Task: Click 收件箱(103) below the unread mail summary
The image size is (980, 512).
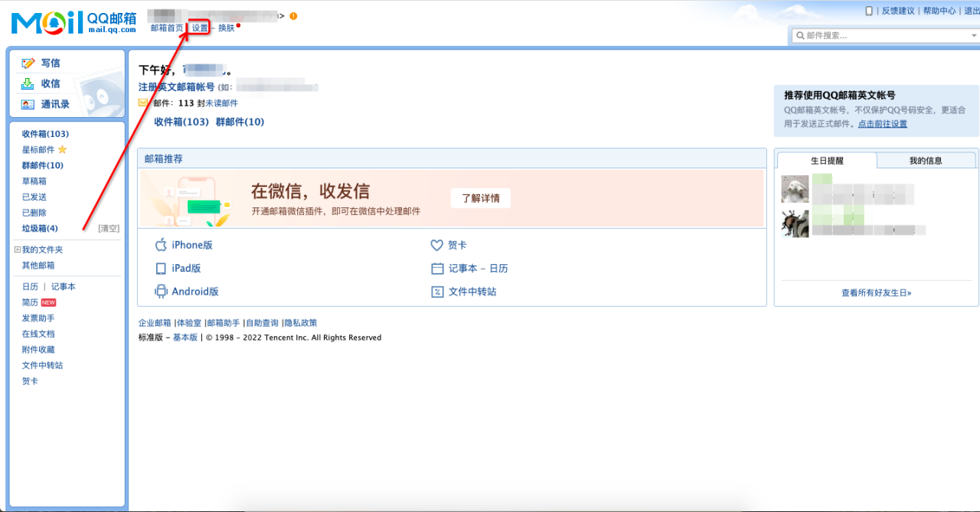Action: [x=181, y=122]
